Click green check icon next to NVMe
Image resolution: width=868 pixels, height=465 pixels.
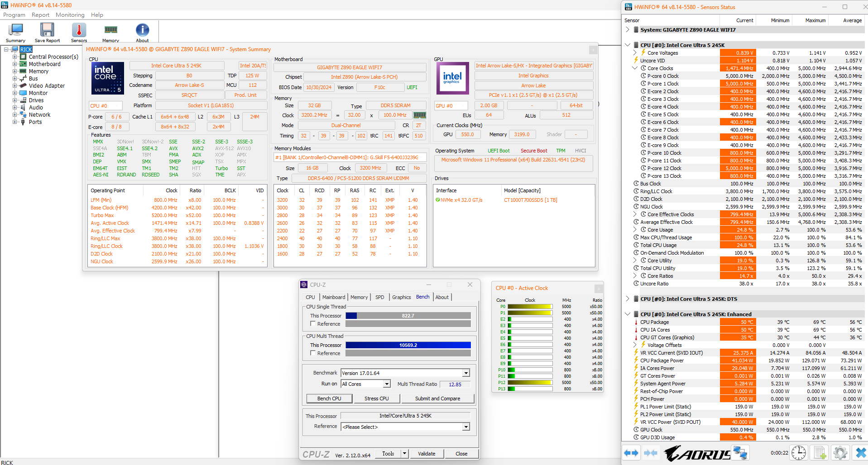[438, 200]
